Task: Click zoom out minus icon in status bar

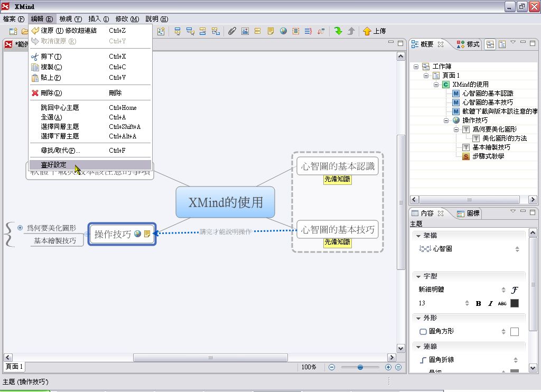Action: (332, 367)
